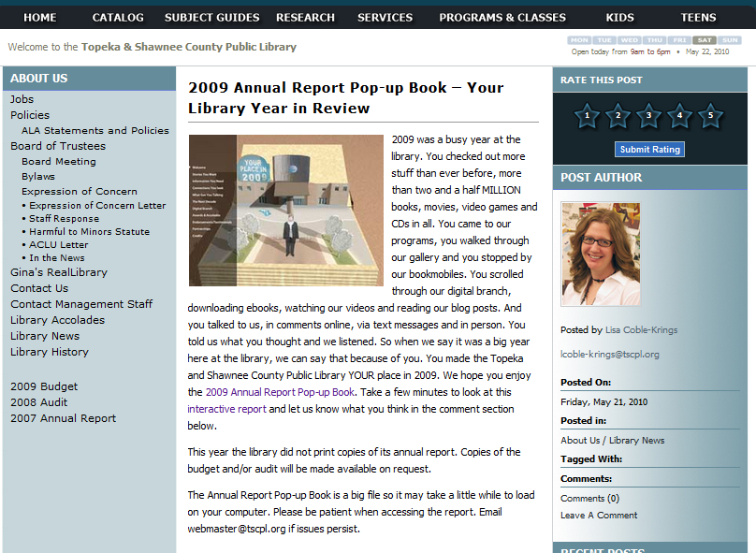Click Topeka & Shawnee County Public Library title
Screen dimensions: 756x553
(x=189, y=47)
